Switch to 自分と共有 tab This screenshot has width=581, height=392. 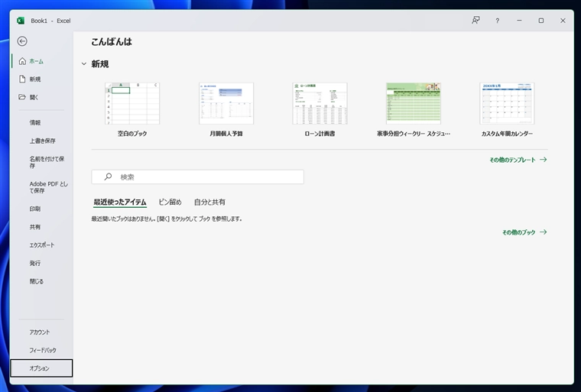click(209, 202)
